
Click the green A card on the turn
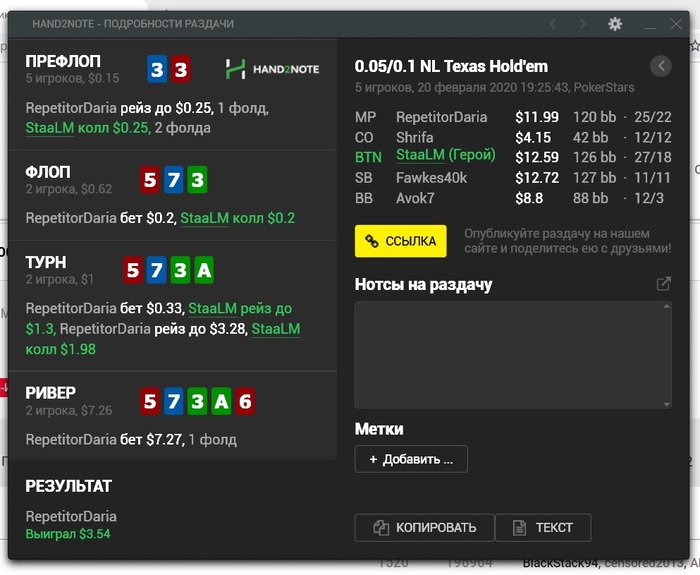pyautogui.click(x=204, y=270)
